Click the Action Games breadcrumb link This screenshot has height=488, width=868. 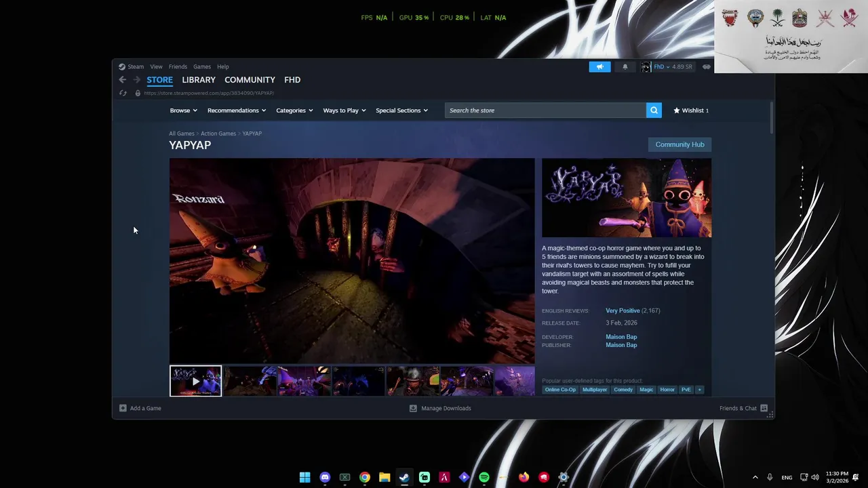point(218,134)
